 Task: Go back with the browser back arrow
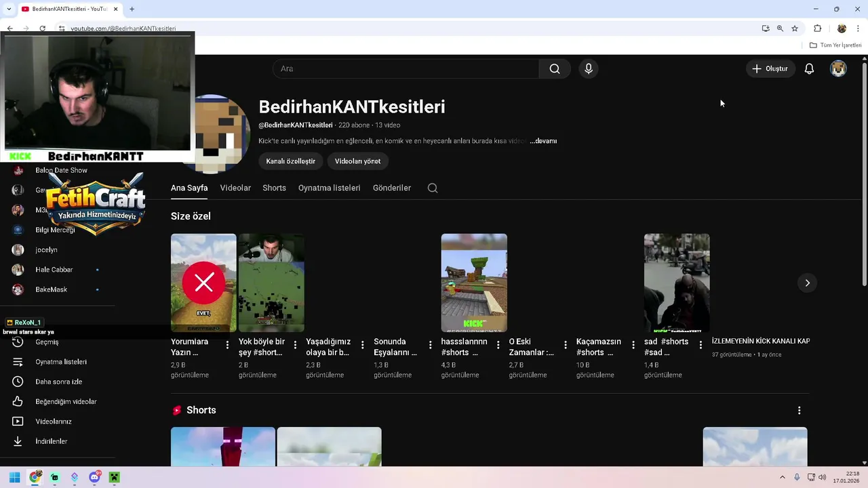10,28
